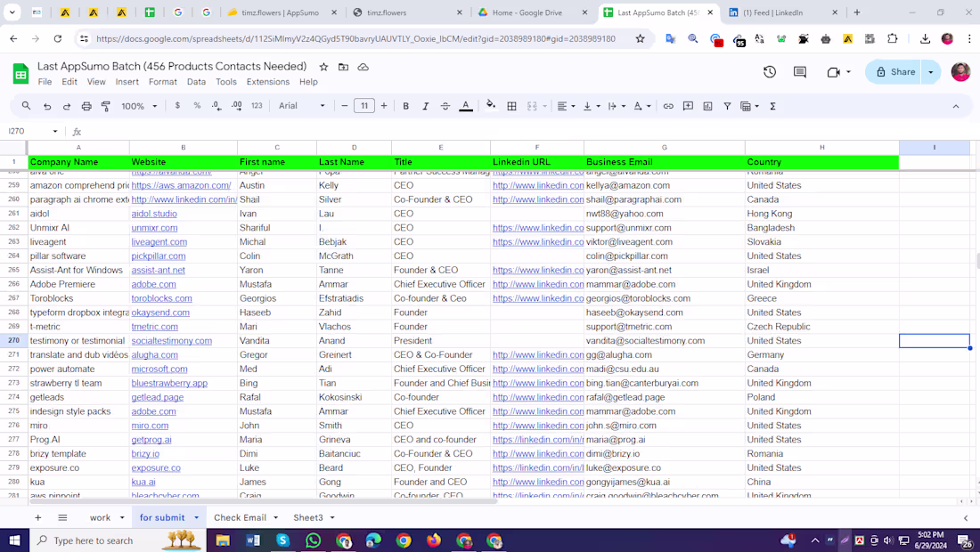980x552 pixels.
Task: Toggle strikethrough formatting
Action: (445, 106)
